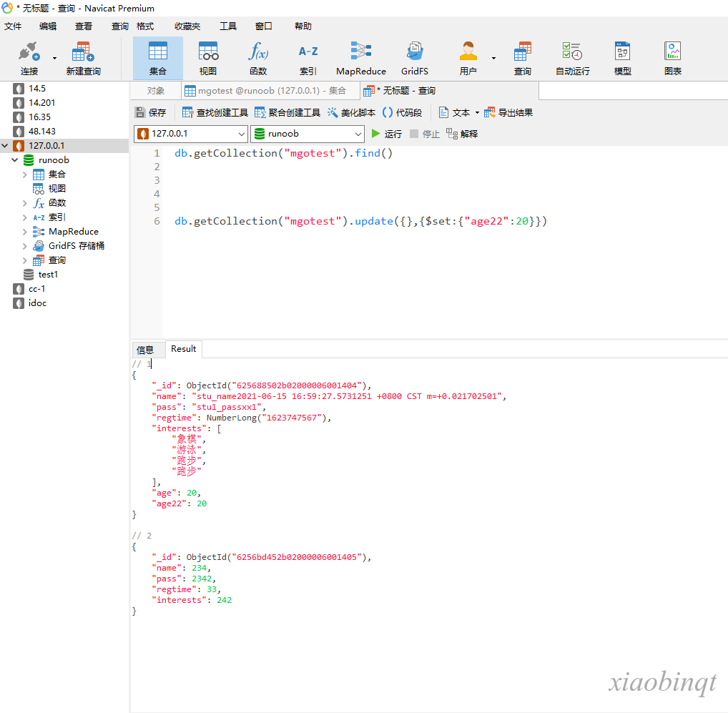
Task: Select the 16.35 connection in tree
Action: (39, 117)
